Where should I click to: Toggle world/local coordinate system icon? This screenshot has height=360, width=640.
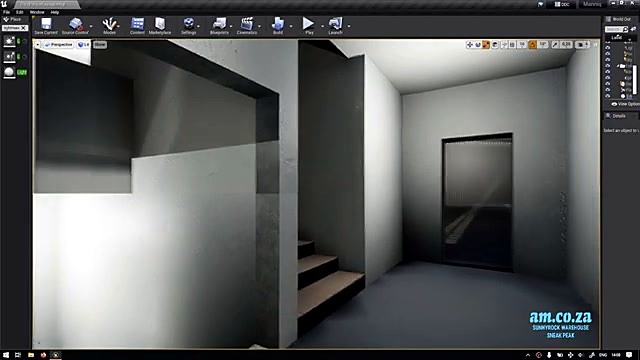pos(495,44)
